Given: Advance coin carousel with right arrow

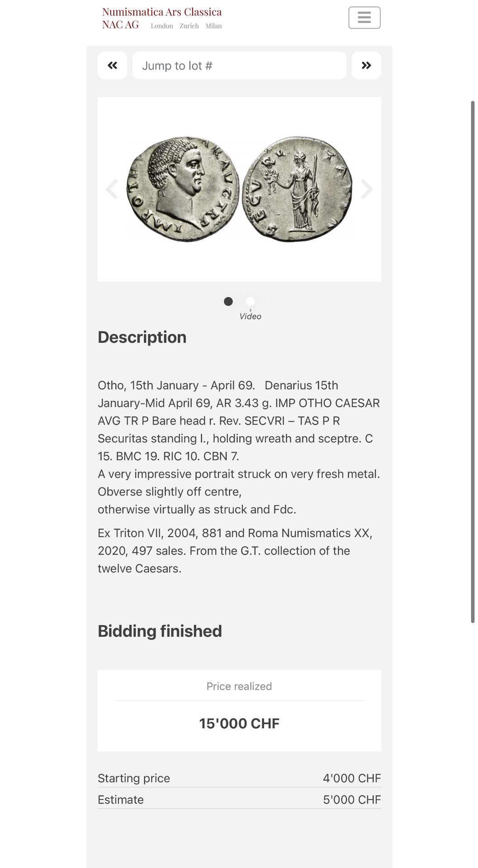Looking at the screenshot, I should [x=367, y=189].
